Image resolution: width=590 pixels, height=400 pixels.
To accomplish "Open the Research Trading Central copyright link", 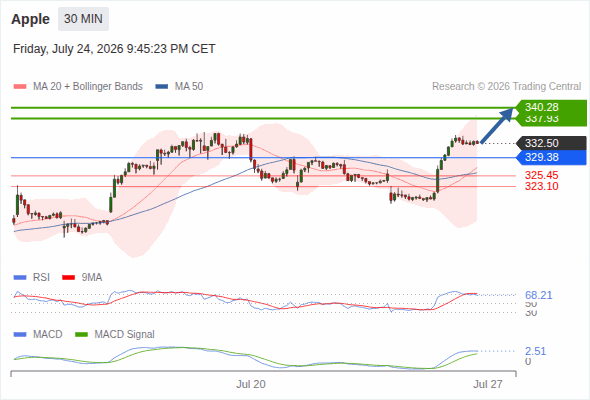I will pyautogui.click(x=506, y=87).
